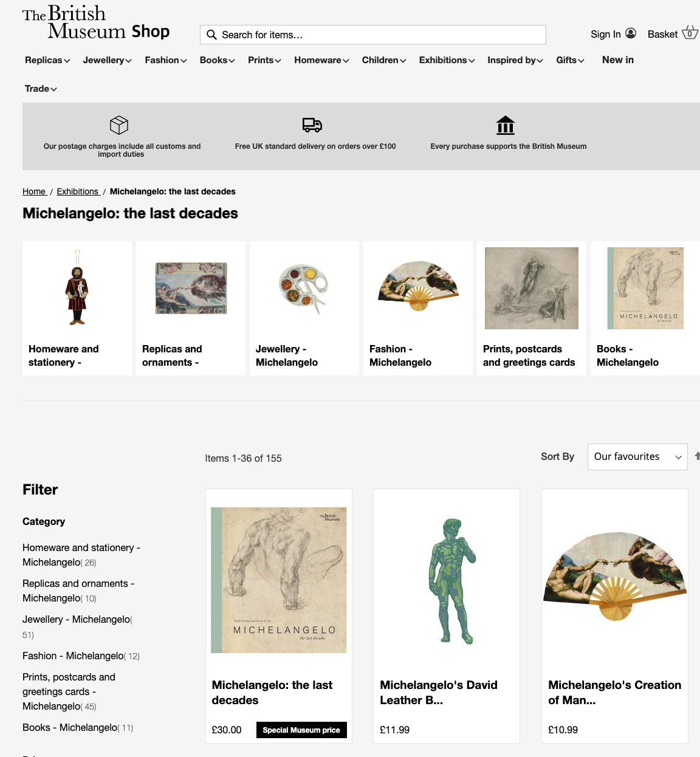Image resolution: width=700 pixels, height=757 pixels.
Task: Filter by Replicas and ornaments - Michelangelo
Action: 78,591
